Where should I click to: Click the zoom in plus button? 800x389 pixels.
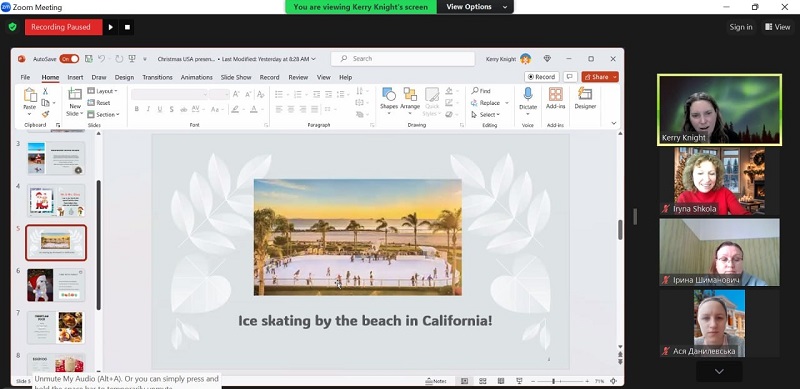(587, 381)
